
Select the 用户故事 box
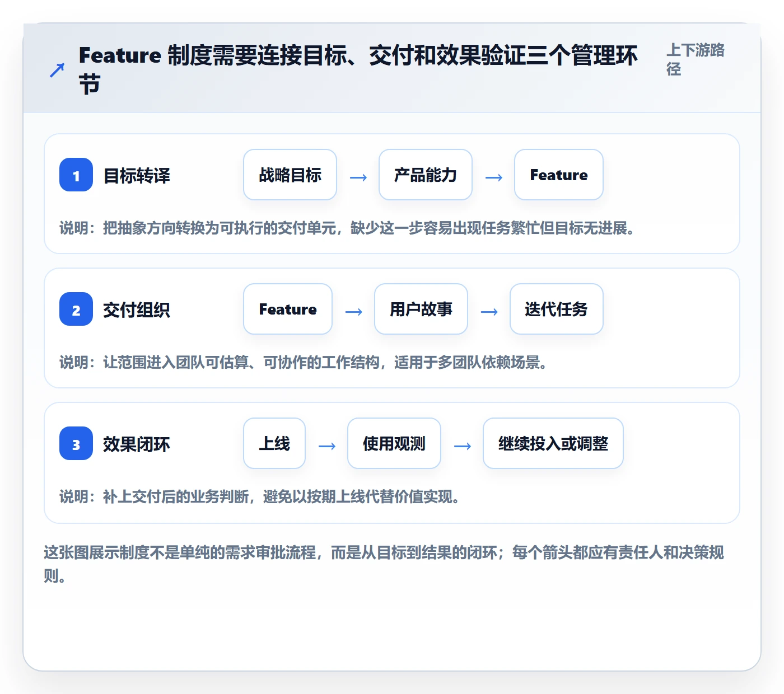click(x=421, y=309)
